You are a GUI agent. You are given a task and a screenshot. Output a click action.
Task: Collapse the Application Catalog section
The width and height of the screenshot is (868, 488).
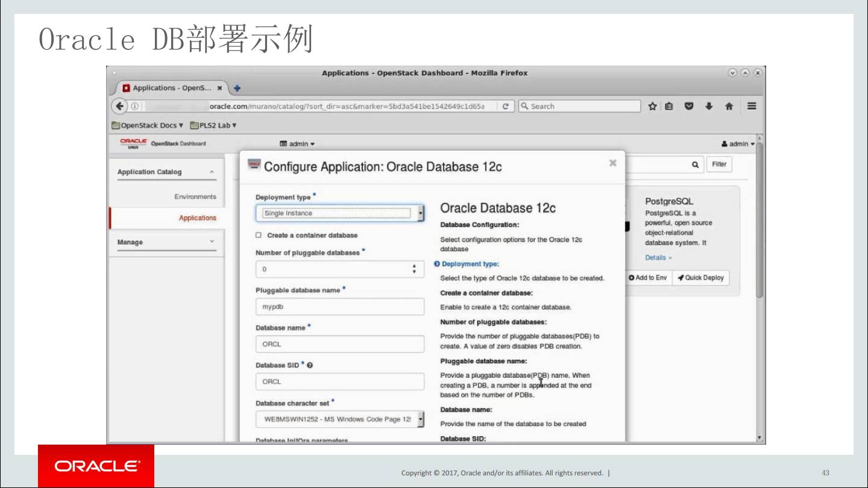pos(166,172)
